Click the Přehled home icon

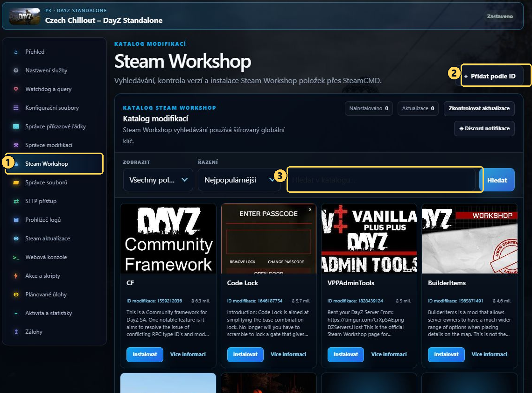pyautogui.click(x=16, y=52)
